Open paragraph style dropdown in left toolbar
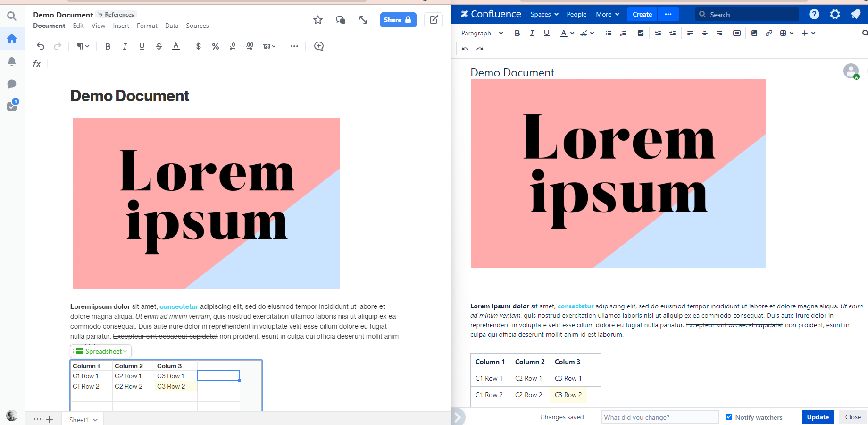Viewport: 868px width, 425px height. click(83, 46)
